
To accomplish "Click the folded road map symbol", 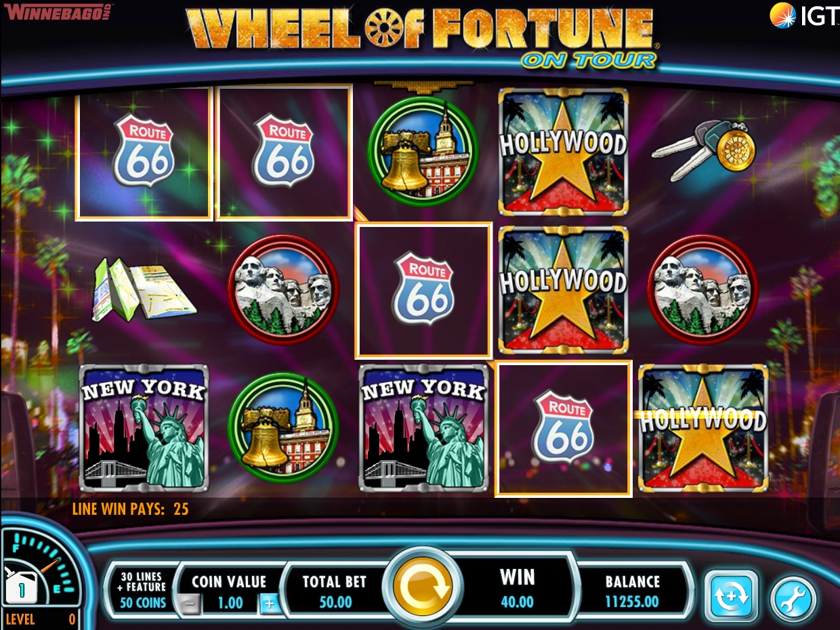I will pyautogui.click(x=144, y=289).
